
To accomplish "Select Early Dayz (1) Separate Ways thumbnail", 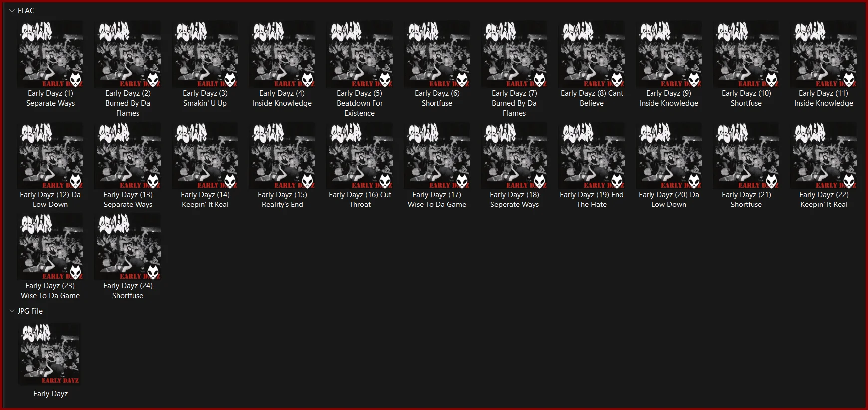I will 50,54.
